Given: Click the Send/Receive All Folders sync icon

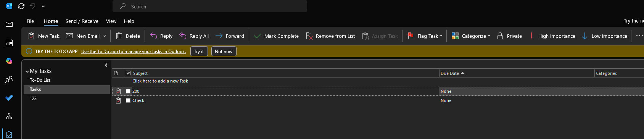Looking at the screenshot, I should pos(21,6).
